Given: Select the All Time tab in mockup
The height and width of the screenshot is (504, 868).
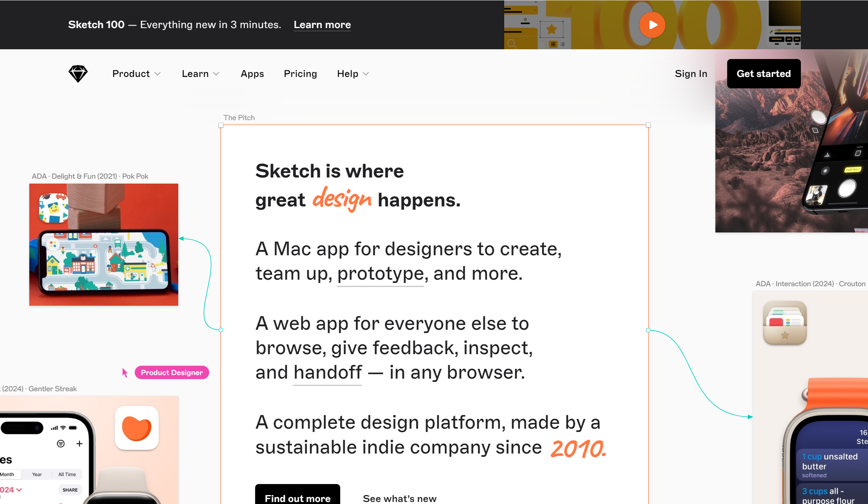Looking at the screenshot, I should 67,474.
